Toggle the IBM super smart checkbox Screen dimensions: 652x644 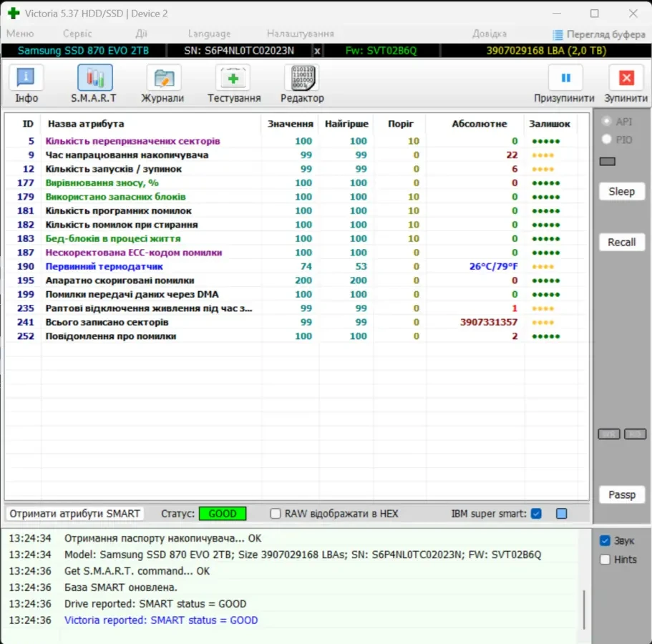pos(536,514)
